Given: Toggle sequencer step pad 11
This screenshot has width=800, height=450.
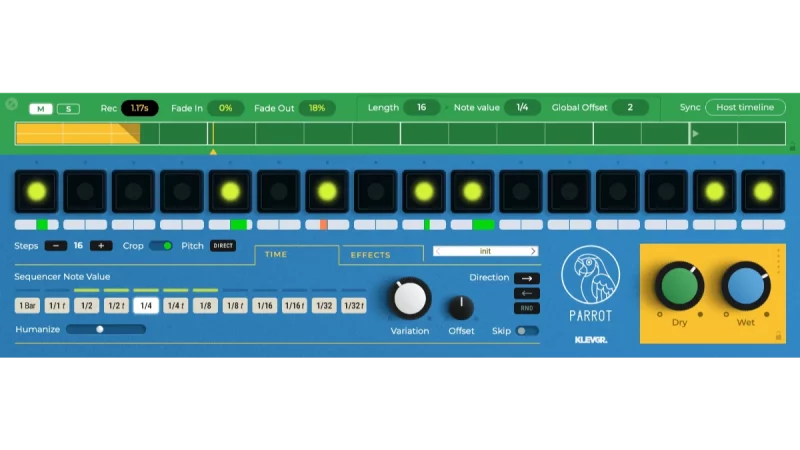Looking at the screenshot, I should coord(521,192).
